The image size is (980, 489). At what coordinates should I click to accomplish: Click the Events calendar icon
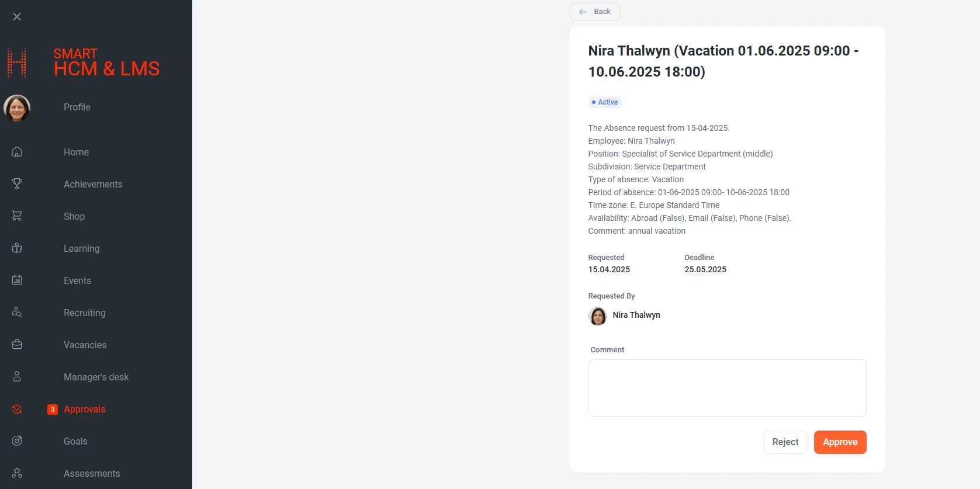tap(17, 280)
